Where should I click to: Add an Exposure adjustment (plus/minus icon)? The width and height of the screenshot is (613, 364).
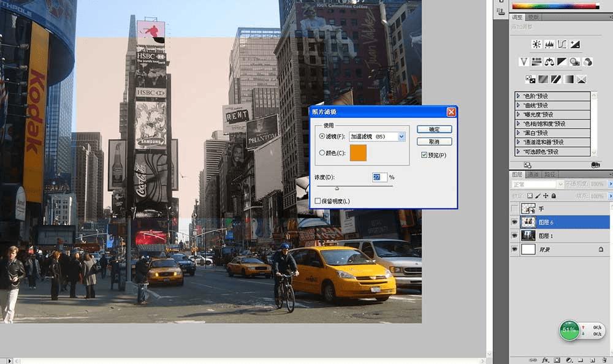tap(575, 44)
